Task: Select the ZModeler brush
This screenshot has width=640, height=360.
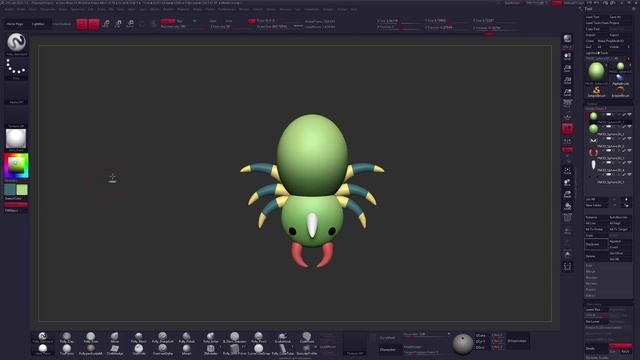Action: pos(211,349)
